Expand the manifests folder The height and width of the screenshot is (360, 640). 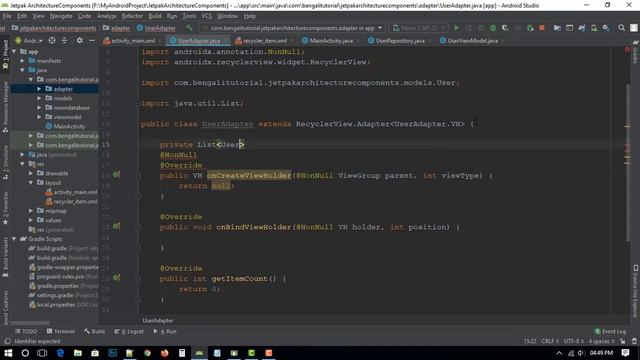coord(22,61)
